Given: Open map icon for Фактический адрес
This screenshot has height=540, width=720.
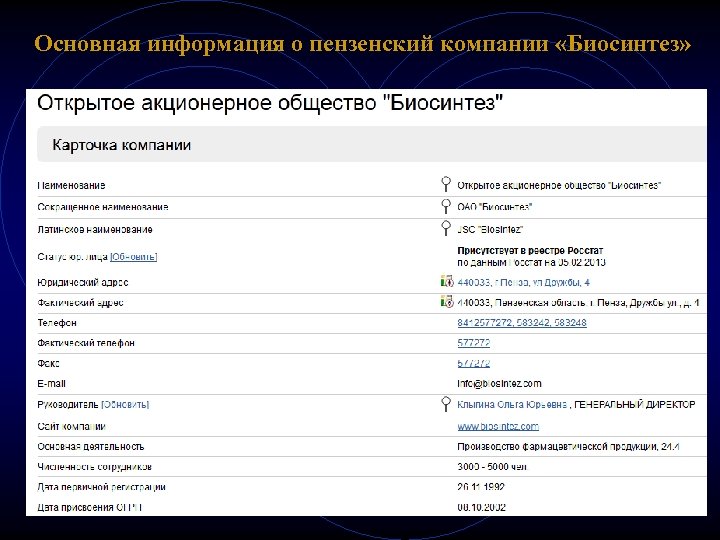Looking at the screenshot, I should click(447, 302).
